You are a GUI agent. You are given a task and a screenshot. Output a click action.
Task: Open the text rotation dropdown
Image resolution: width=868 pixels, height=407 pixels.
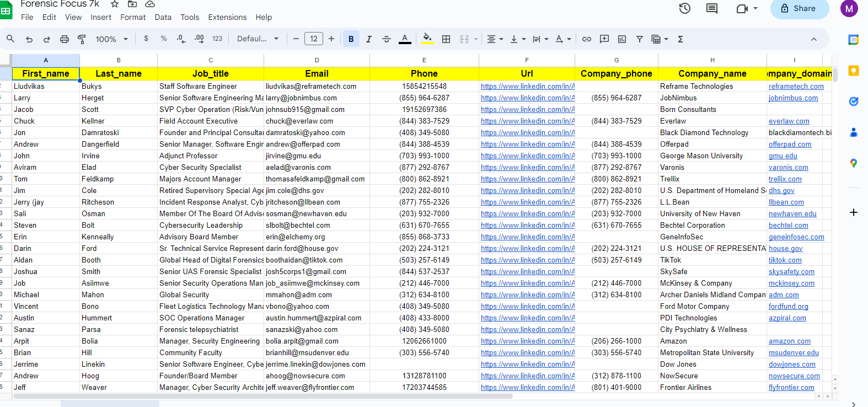pos(563,39)
